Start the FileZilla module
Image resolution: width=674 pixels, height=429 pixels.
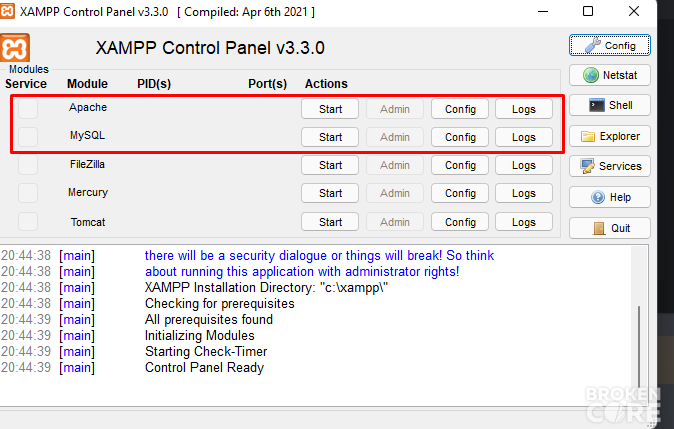330,165
